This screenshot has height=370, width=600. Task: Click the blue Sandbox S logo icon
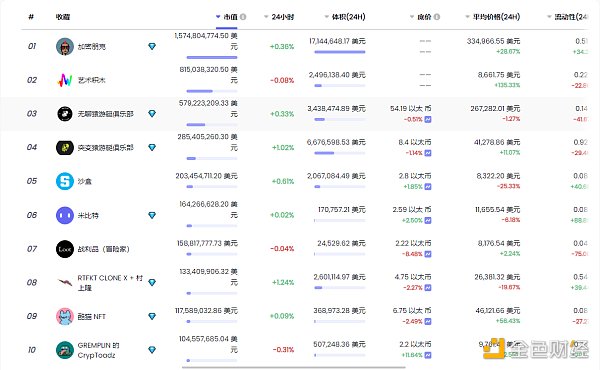(x=65, y=181)
